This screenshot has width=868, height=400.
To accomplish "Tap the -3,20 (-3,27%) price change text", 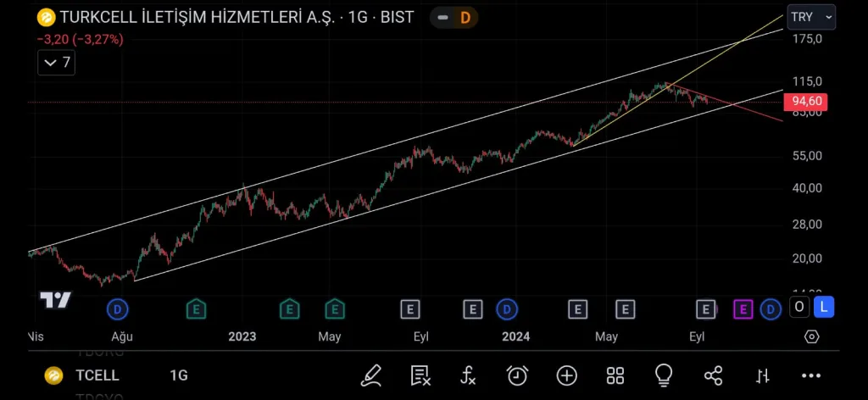I will [x=81, y=39].
